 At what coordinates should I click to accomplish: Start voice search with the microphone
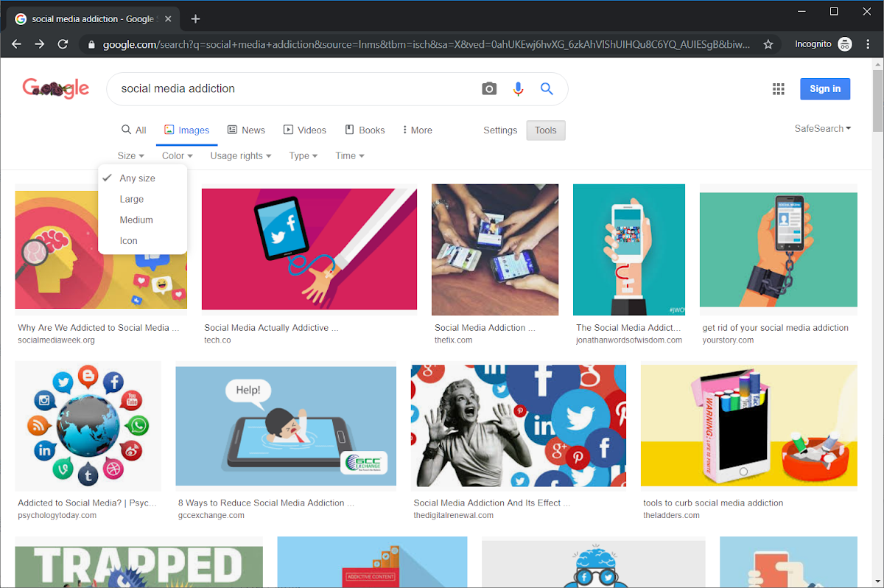coord(518,88)
